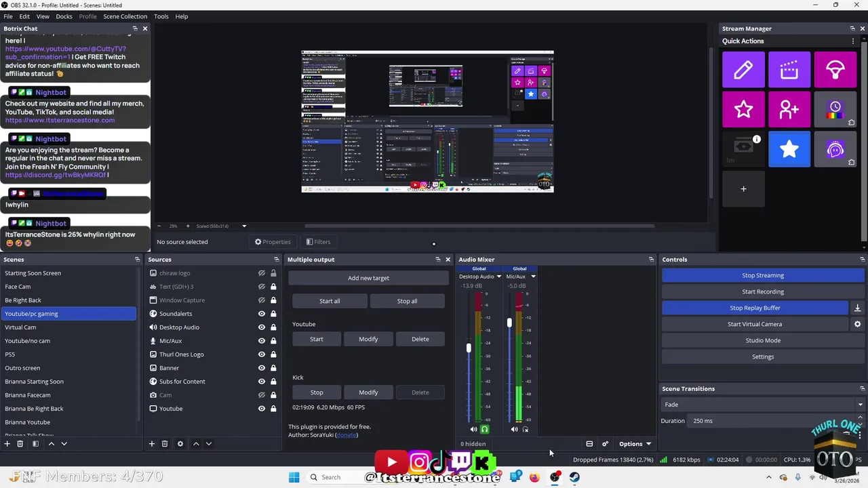Toggle Mic/Aux monitoring headphones icon
This screenshot has height=488, width=868.
pos(525,429)
